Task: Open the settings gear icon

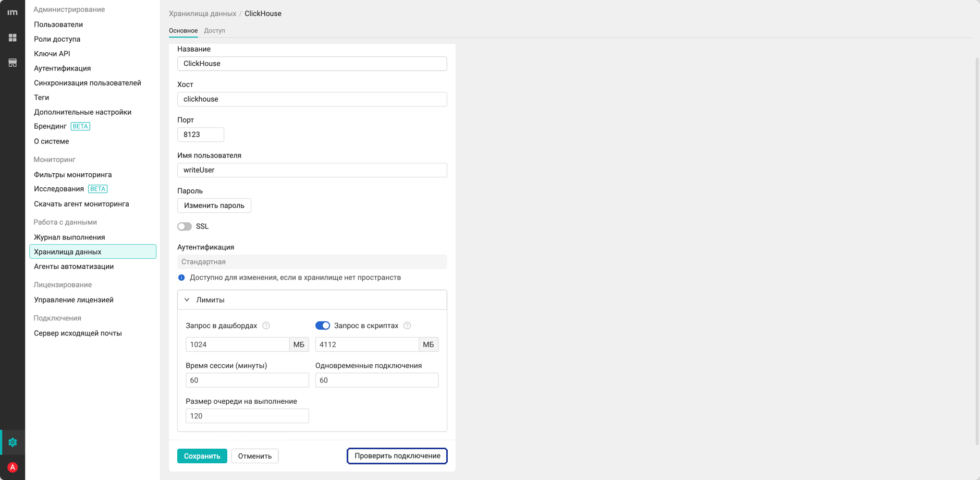Action: (x=13, y=442)
